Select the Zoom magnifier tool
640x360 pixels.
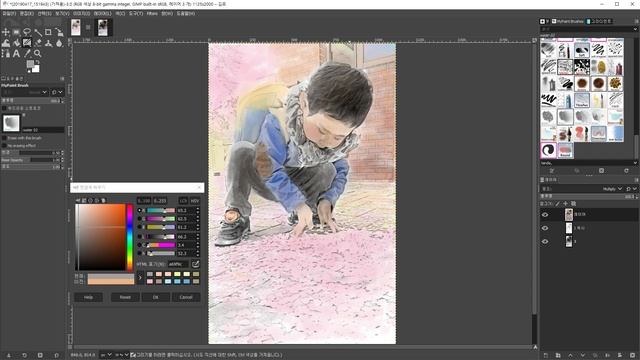point(38,53)
